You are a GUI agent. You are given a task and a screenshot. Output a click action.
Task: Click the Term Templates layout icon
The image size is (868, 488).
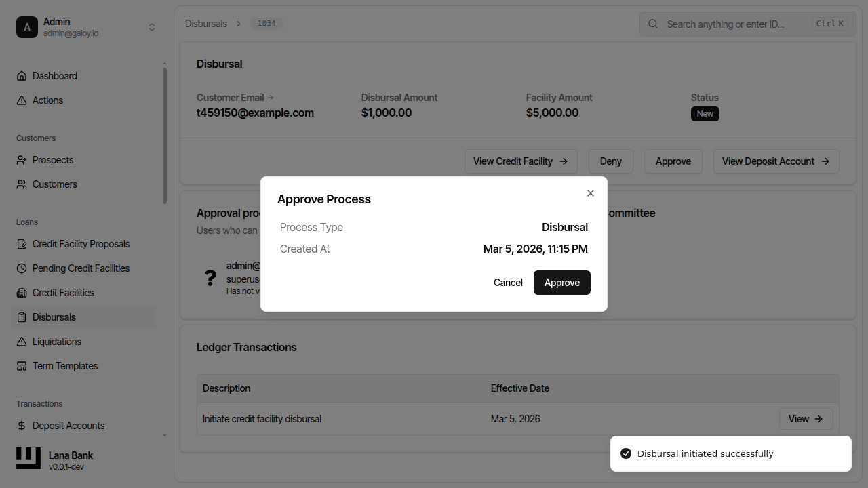tap(22, 366)
